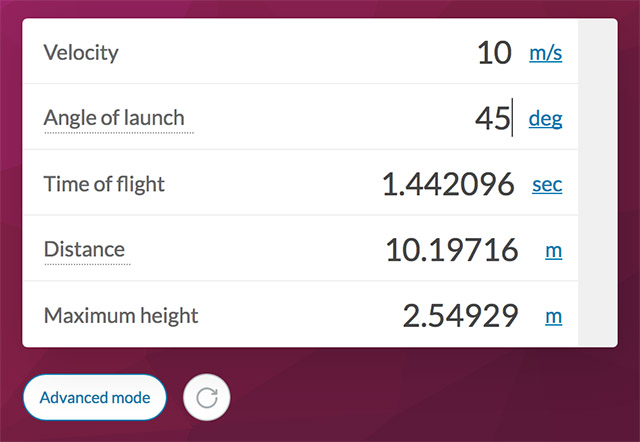The height and width of the screenshot is (442, 640).
Task: Select the Maximum height value 2.54929
Action: [460, 315]
